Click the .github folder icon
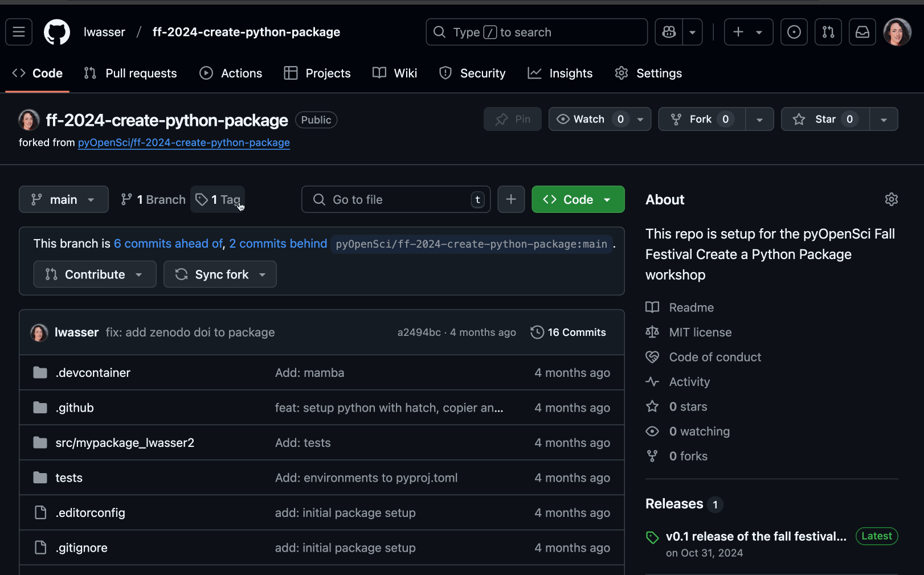The image size is (924, 575). [x=40, y=408]
